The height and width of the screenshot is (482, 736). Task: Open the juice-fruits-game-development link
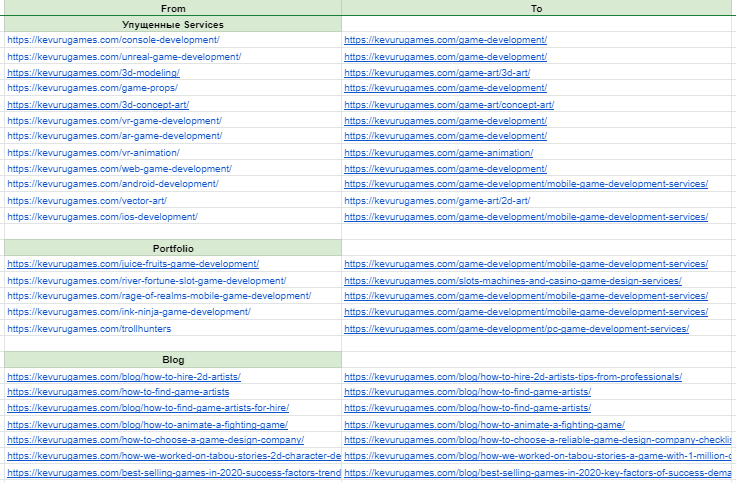click(x=133, y=263)
